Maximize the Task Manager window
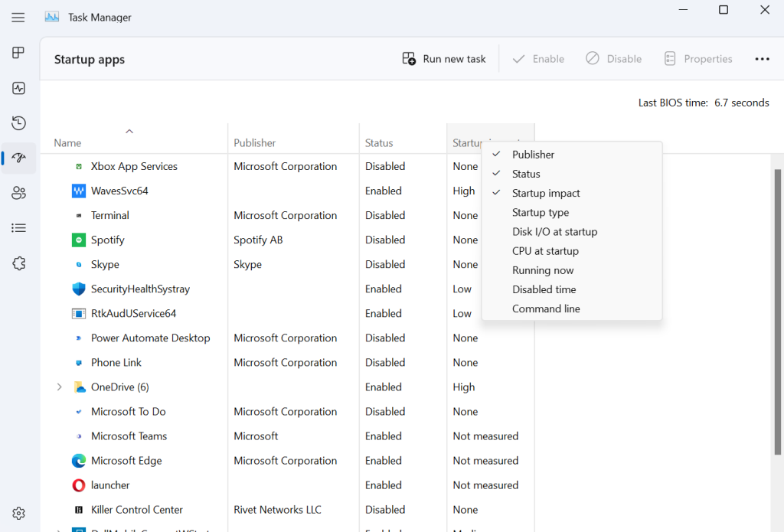The image size is (784, 532). 723,9
